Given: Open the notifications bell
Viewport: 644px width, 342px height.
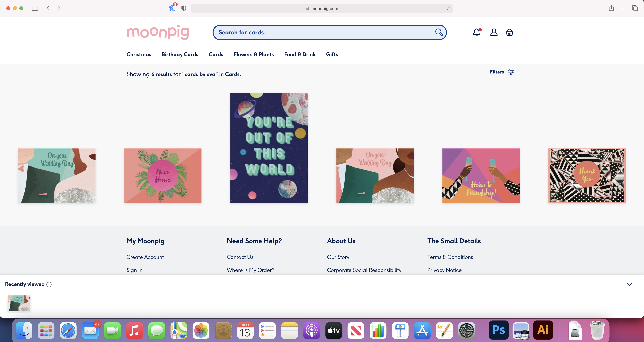Looking at the screenshot, I should point(477,32).
